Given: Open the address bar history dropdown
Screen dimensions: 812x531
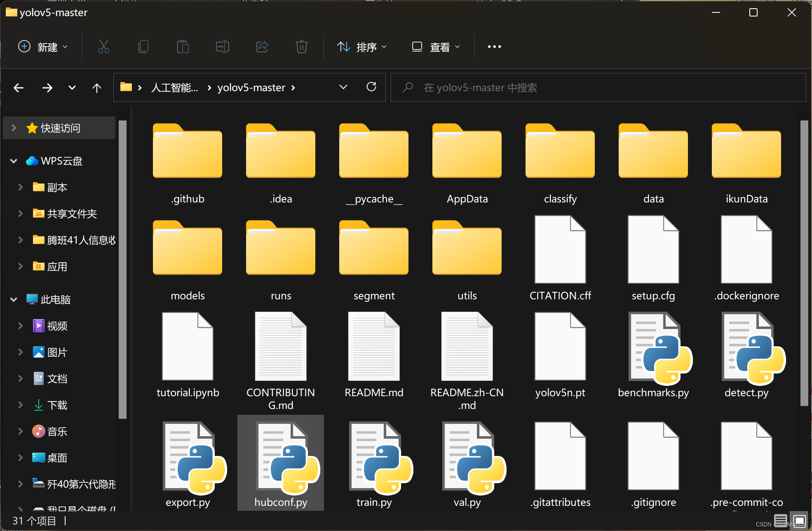Looking at the screenshot, I should point(343,87).
